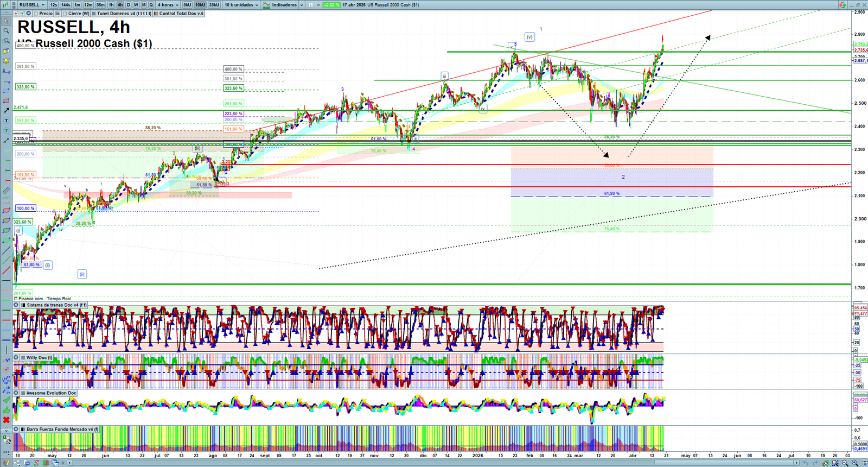Switch to the 144s timeframe
Image resolution: width=868 pixels, height=467 pixels.
pyautogui.click(x=66, y=5)
